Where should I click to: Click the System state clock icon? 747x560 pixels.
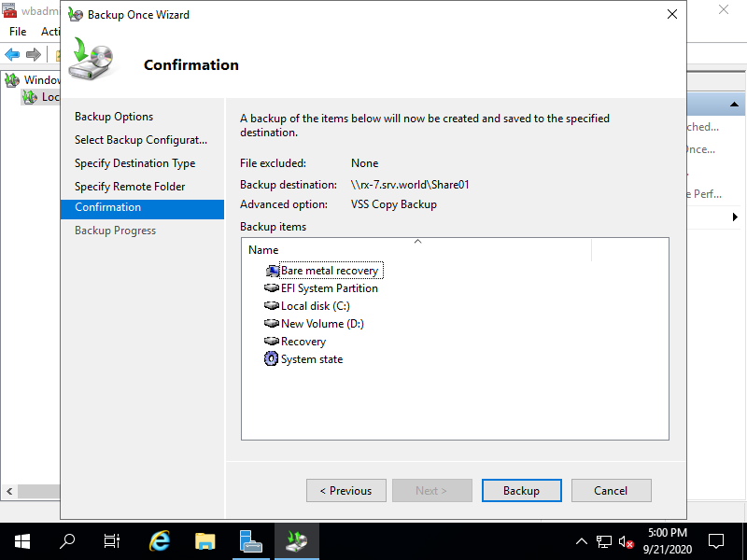(271, 358)
